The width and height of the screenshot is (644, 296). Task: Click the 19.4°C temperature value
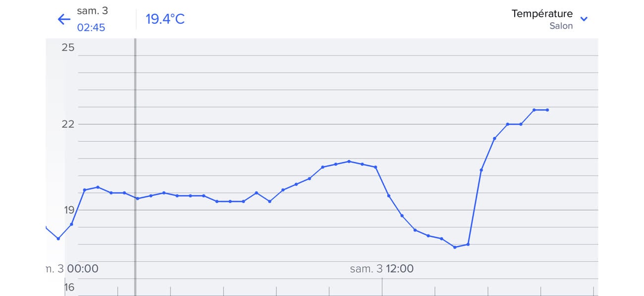(x=165, y=19)
